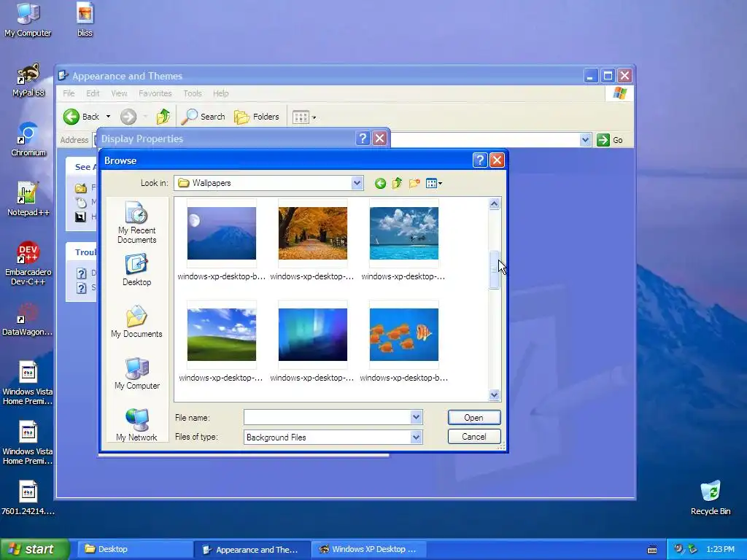
Task: Click the Go button next to address bar
Action: point(610,140)
